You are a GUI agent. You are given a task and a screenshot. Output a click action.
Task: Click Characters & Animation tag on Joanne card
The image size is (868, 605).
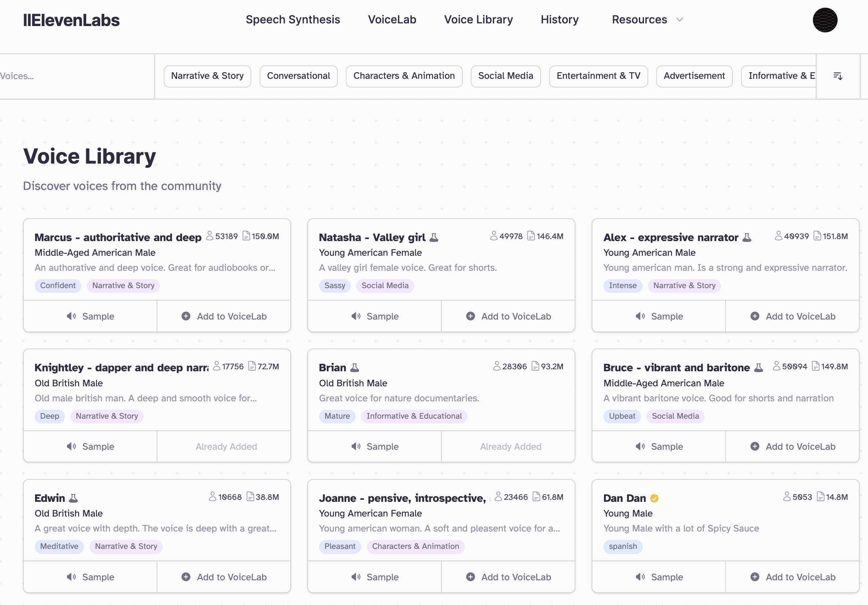click(x=416, y=547)
